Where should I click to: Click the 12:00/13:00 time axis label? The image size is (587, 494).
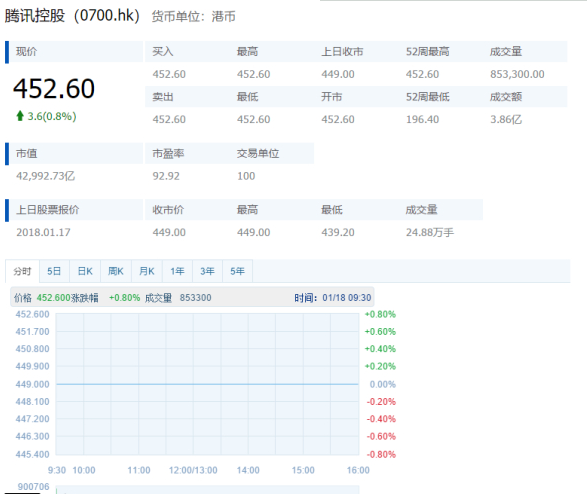[x=193, y=470]
